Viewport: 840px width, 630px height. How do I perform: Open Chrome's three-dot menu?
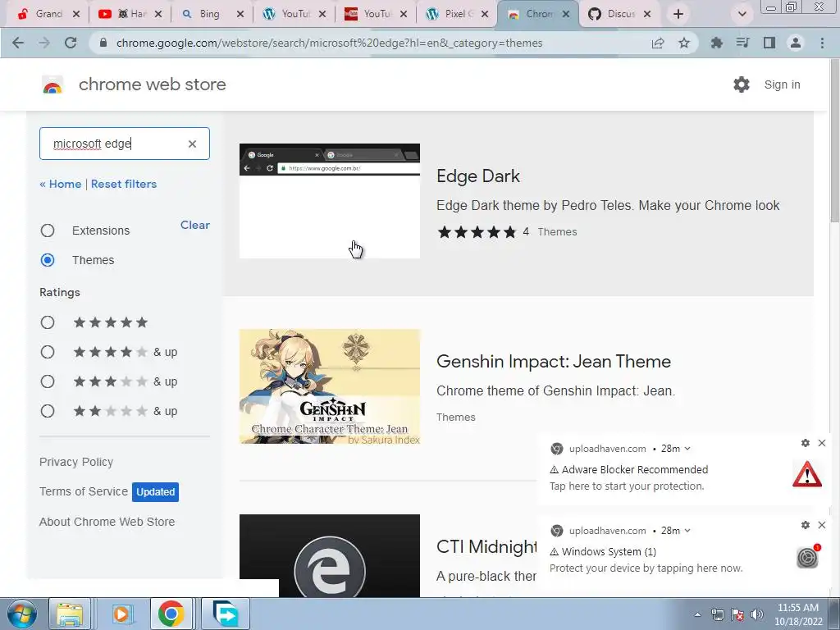[x=822, y=43]
